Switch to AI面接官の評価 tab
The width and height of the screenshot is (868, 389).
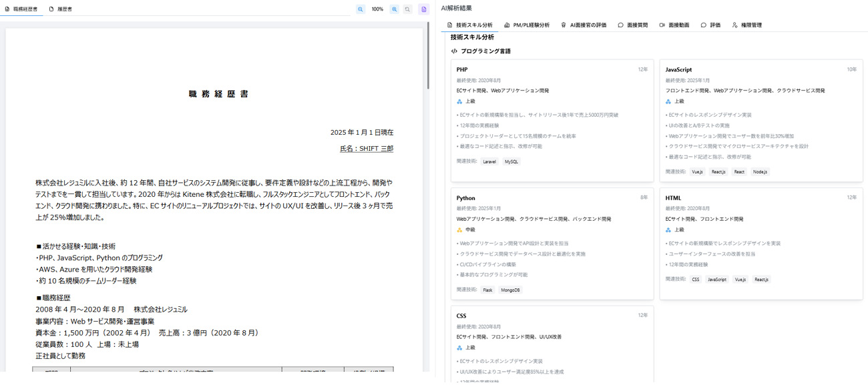(x=584, y=25)
